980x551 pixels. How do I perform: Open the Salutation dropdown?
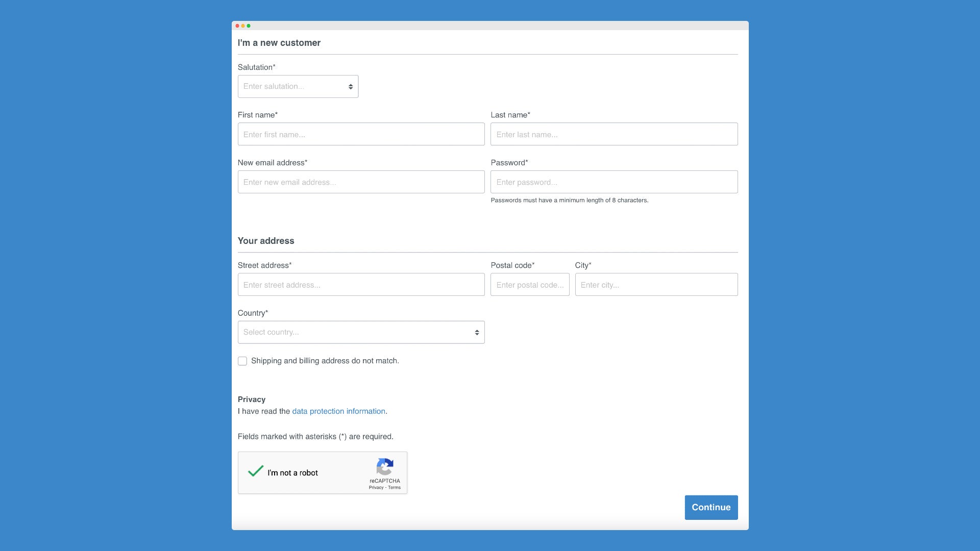coord(298,87)
